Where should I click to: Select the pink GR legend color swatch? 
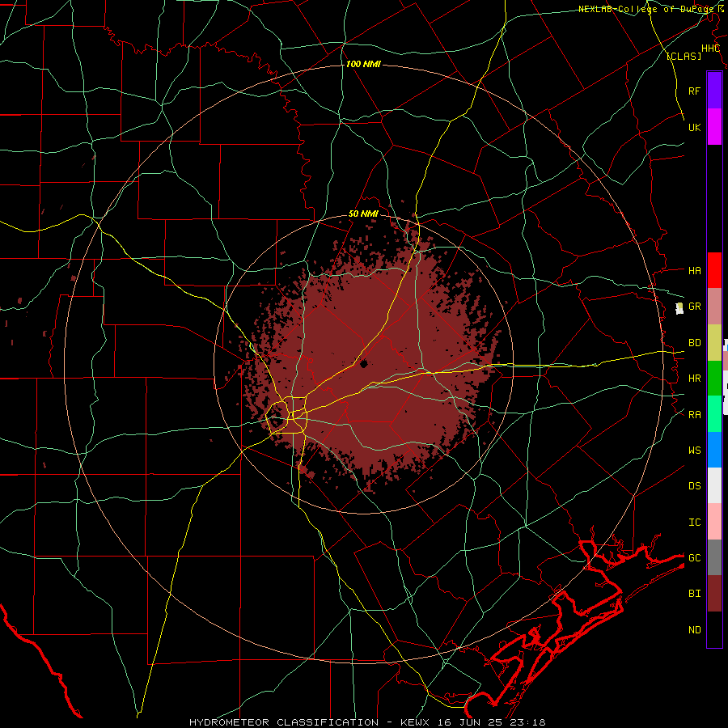[x=714, y=307]
